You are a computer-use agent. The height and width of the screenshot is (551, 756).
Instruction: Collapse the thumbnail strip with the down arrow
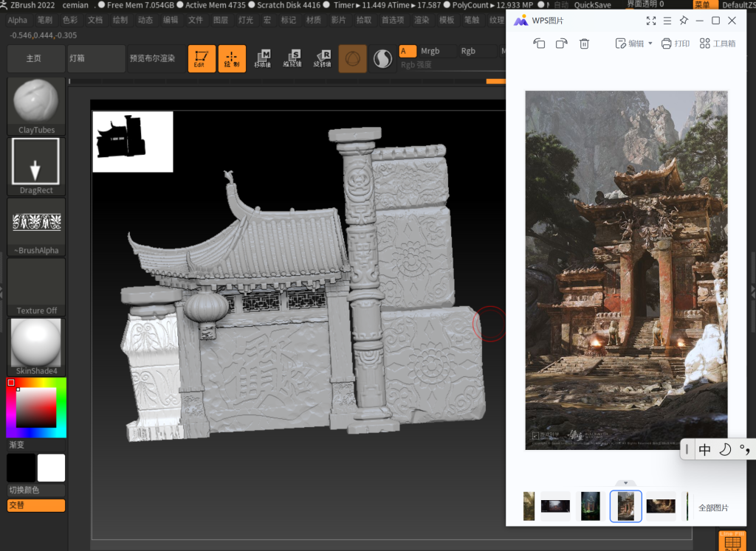tap(626, 482)
